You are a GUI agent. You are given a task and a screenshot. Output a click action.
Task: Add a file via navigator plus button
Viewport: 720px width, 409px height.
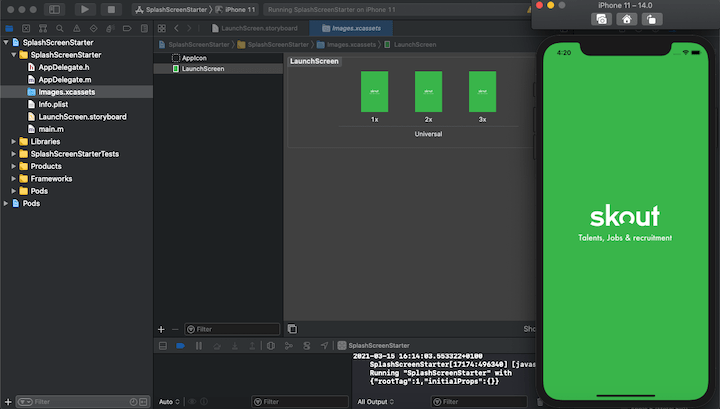point(8,402)
